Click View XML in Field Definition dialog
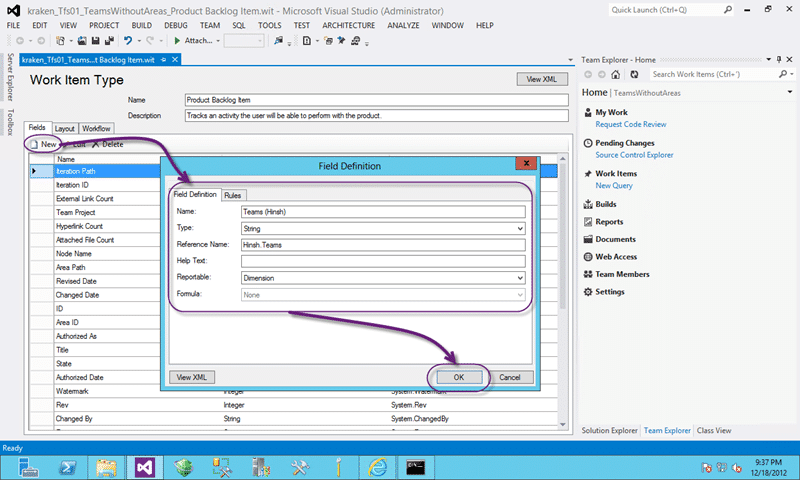The image size is (800, 480). pyautogui.click(x=192, y=377)
